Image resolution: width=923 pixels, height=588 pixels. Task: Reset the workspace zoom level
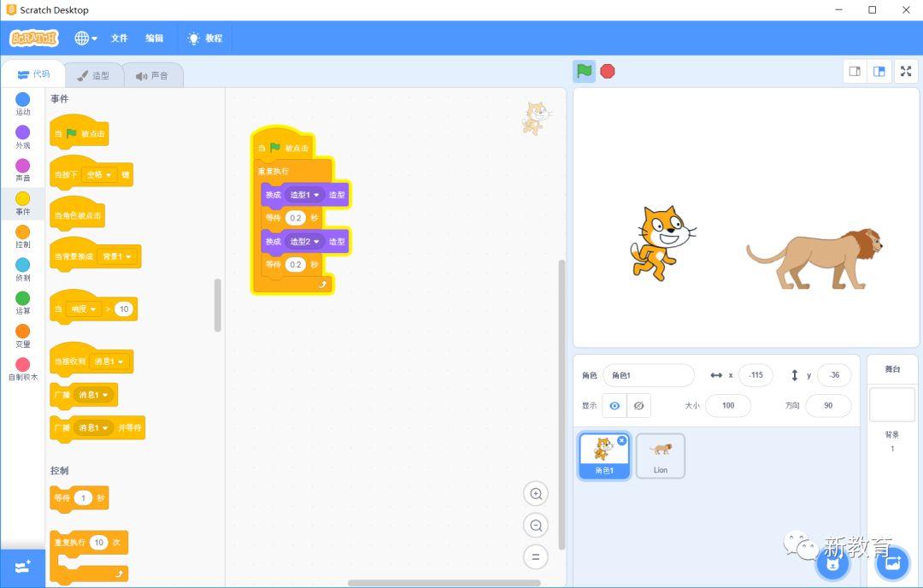pos(536,556)
